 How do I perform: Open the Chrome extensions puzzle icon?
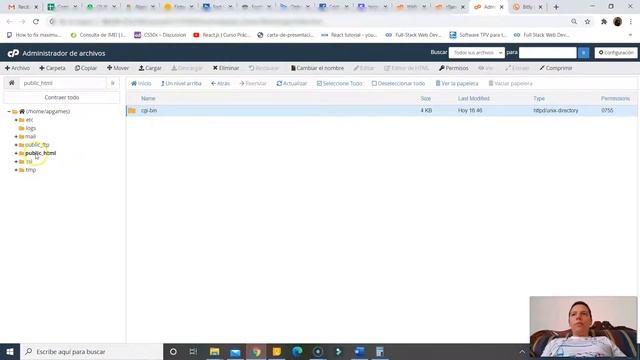(x=604, y=22)
